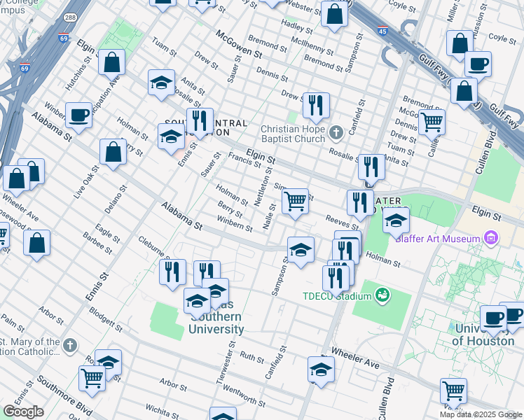Open the shopping cart marker near Southmore Blvd

pos(92,378)
